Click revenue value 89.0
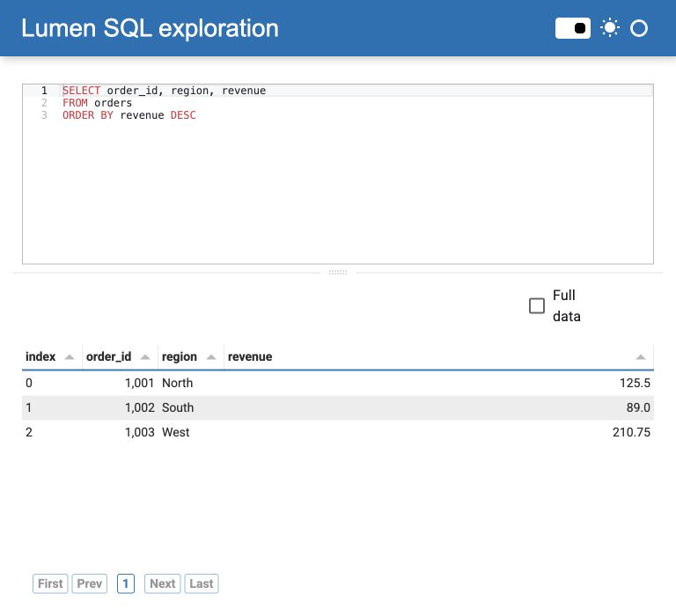 tap(638, 407)
